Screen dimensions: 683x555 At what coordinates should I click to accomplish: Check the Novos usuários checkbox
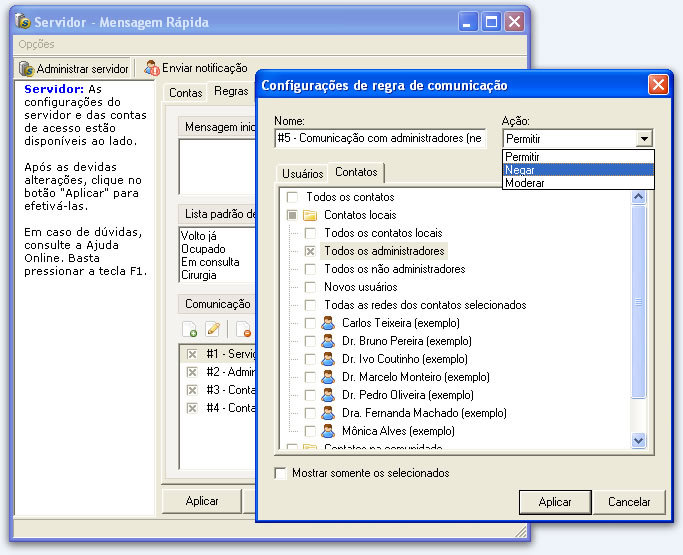(310, 287)
